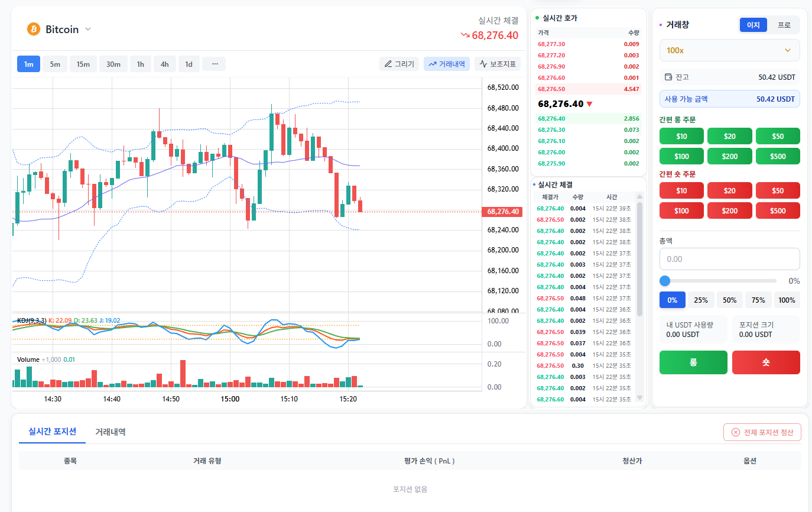The width and height of the screenshot is (812, 512).
Task: Click the Bitcoin coin logo icon
Action: [34, 29]
